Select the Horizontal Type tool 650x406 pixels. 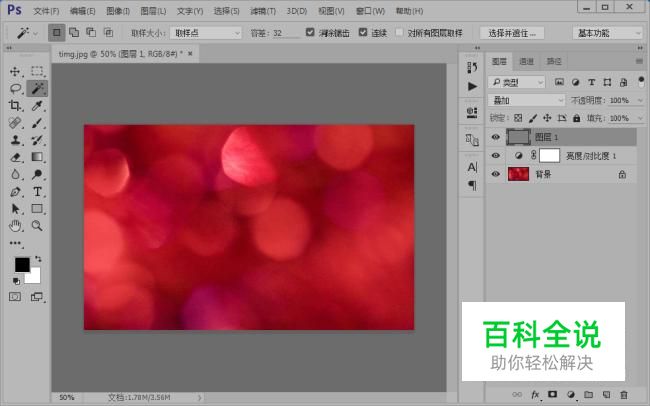coord(37,192)
